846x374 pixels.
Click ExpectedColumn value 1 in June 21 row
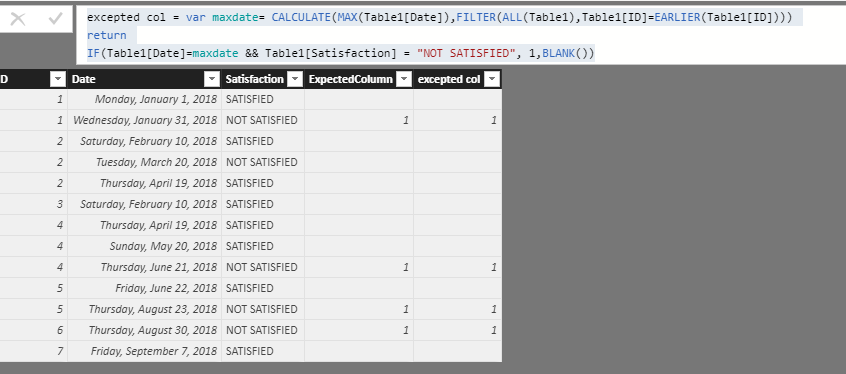pyautogui.click(x=406, y=268)
